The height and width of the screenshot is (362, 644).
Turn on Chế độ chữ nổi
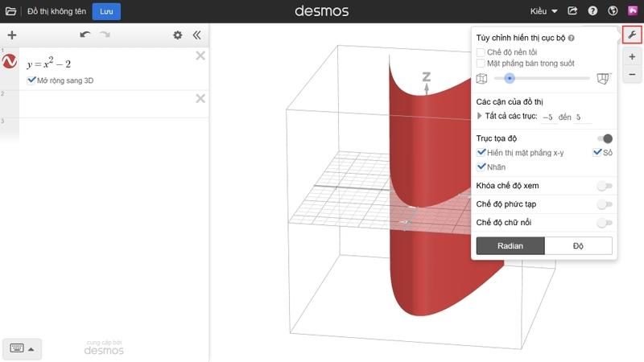[605, 223]
